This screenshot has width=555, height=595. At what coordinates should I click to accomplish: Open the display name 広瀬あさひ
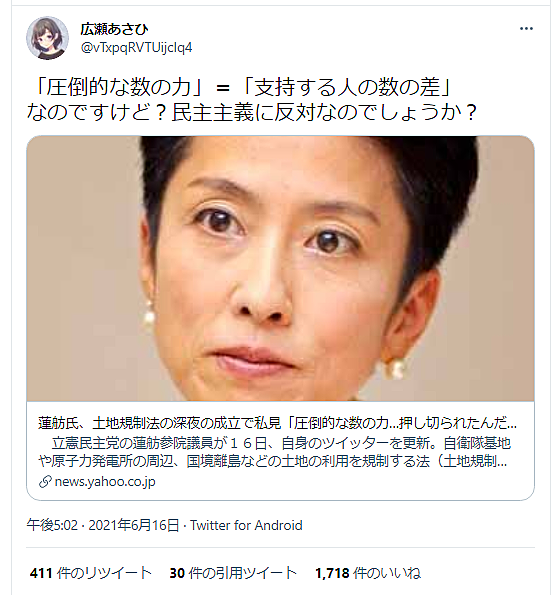pos(114,29)
